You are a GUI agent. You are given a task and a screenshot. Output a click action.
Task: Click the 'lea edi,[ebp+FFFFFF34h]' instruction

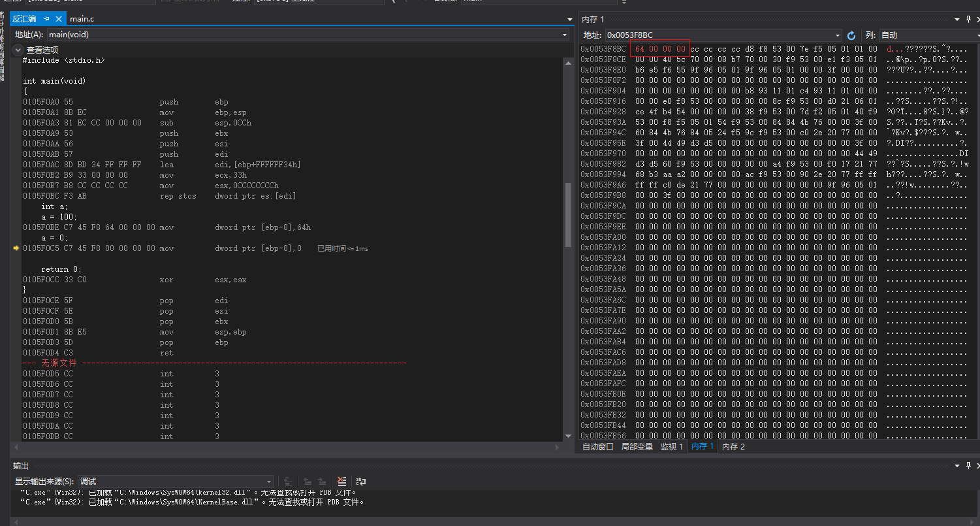(162, 165)
